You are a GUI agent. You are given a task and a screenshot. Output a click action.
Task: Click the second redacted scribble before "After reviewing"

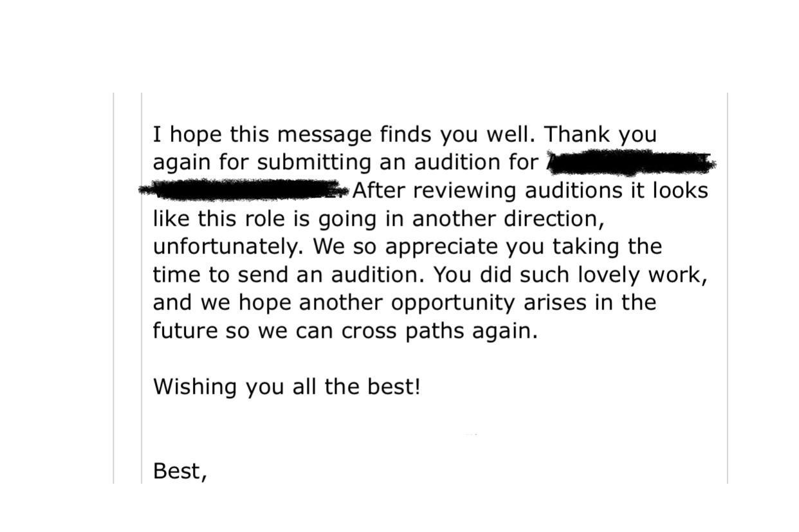pyautogui.click(x=243, y=189)
